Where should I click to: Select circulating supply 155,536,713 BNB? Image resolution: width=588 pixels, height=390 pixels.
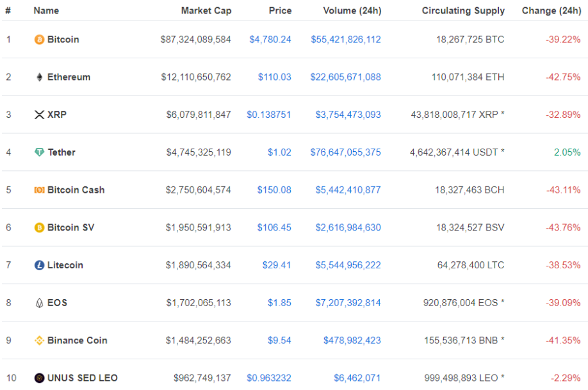click(x=464, y=340)
